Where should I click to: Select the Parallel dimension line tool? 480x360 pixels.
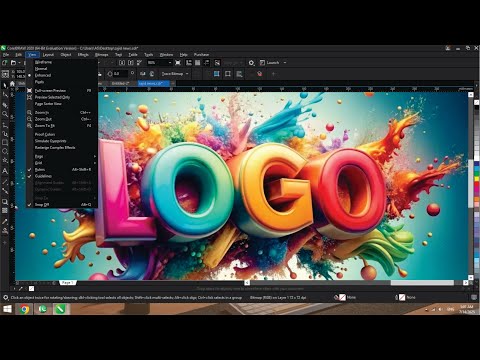(x=5, y=182)
